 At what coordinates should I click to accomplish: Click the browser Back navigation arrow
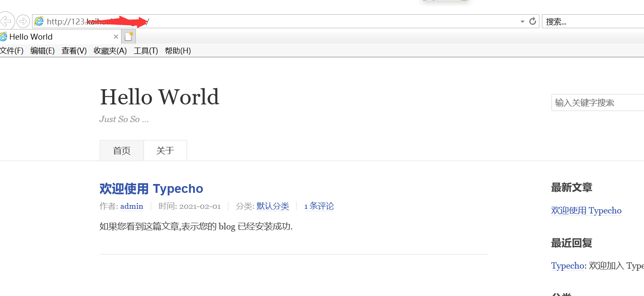(7, 21)
